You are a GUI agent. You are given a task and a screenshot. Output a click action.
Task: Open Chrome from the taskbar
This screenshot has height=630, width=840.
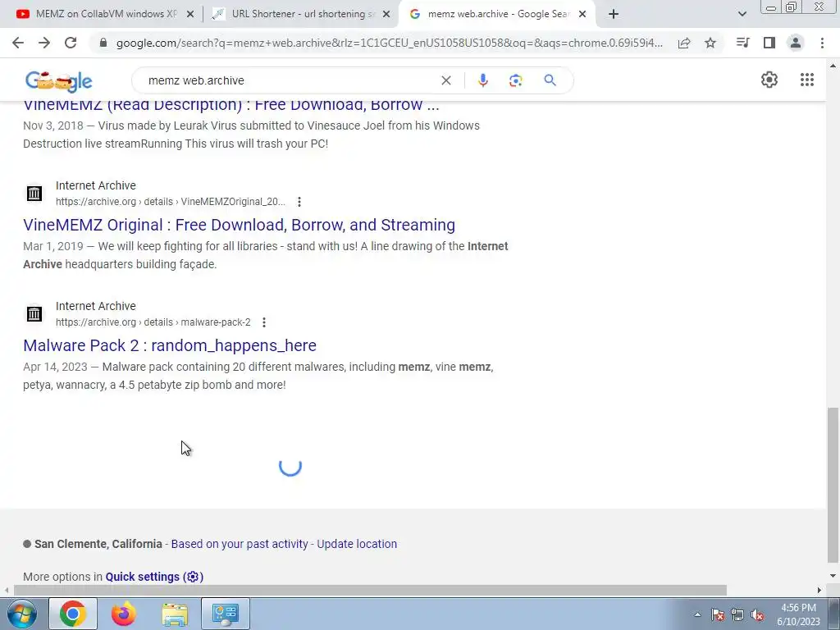[x=73, y=614]
